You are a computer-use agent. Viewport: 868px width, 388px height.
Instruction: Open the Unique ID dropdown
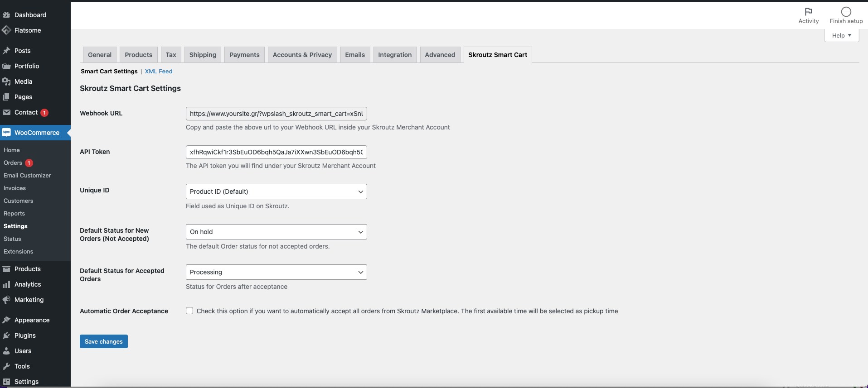coord(276,192)
